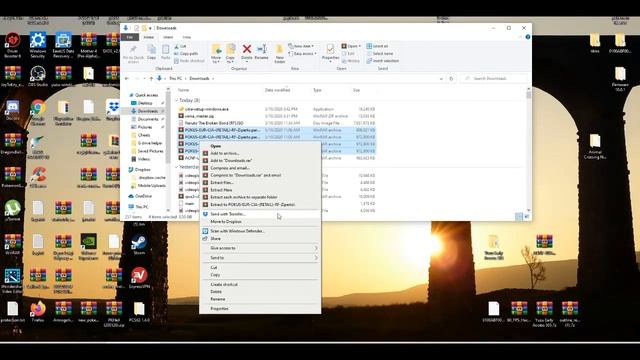Expand the address bar history dropdown

[x=441, y=78]
